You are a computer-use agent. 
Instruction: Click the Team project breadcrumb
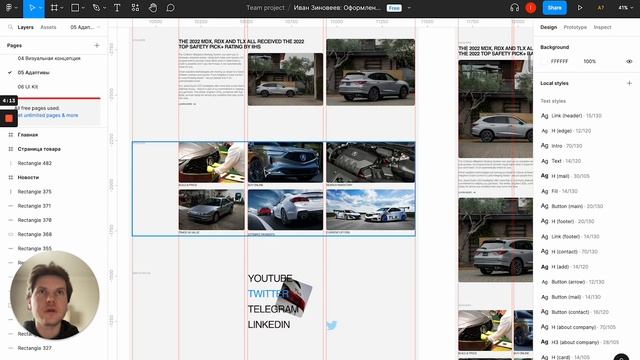point(265,8)
